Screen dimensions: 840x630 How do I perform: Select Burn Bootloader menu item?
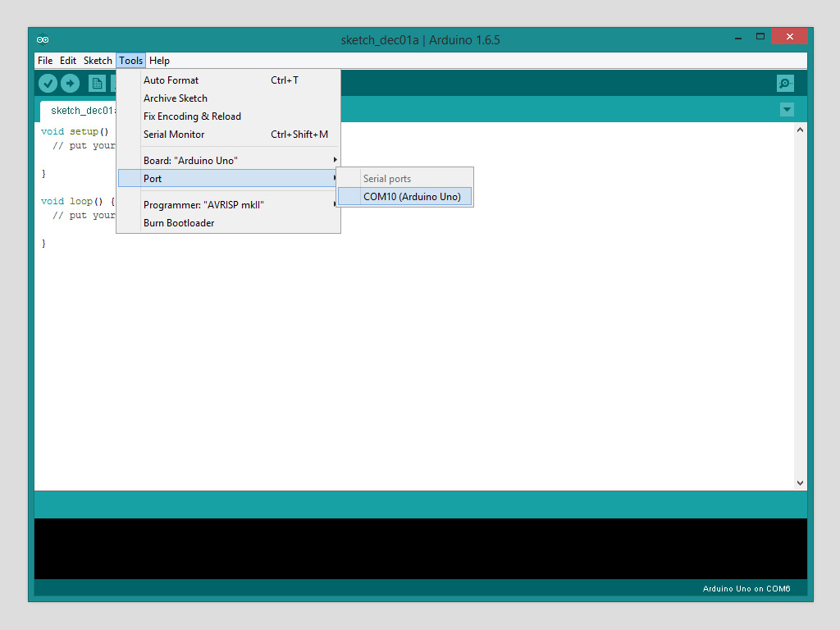(x=229, y=223)
